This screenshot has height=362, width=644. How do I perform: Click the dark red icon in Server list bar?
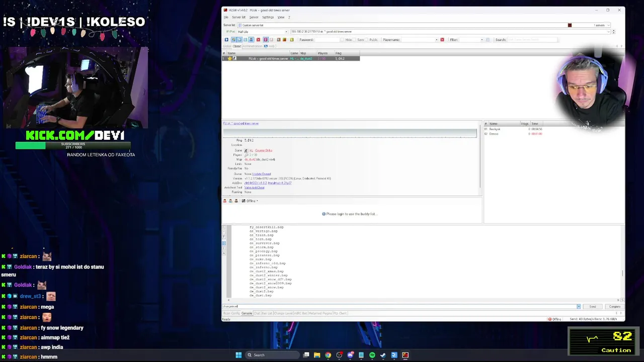point(570,25)
